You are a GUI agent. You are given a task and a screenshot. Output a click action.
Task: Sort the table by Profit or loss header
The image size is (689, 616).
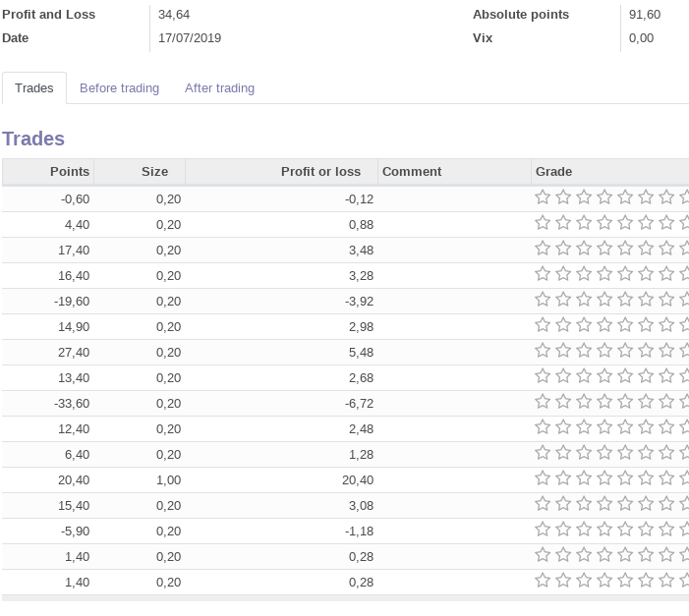(x=320, y=172)
